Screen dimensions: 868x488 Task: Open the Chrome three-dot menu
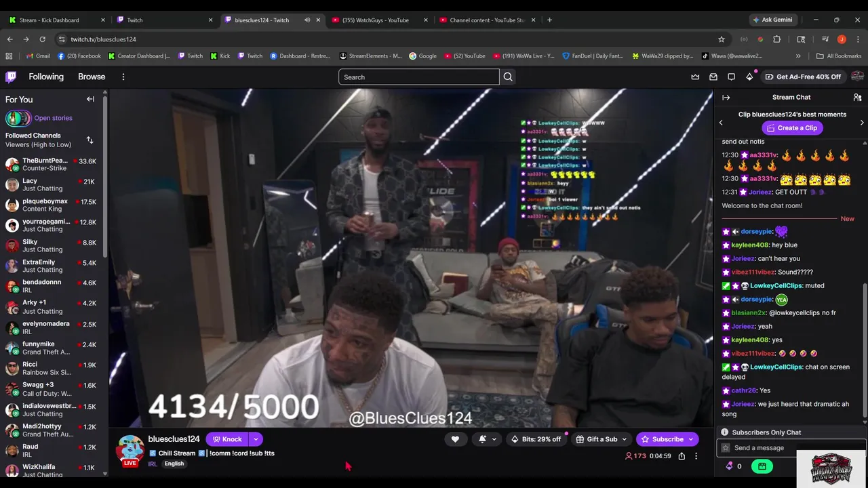[x=857, y=39]
